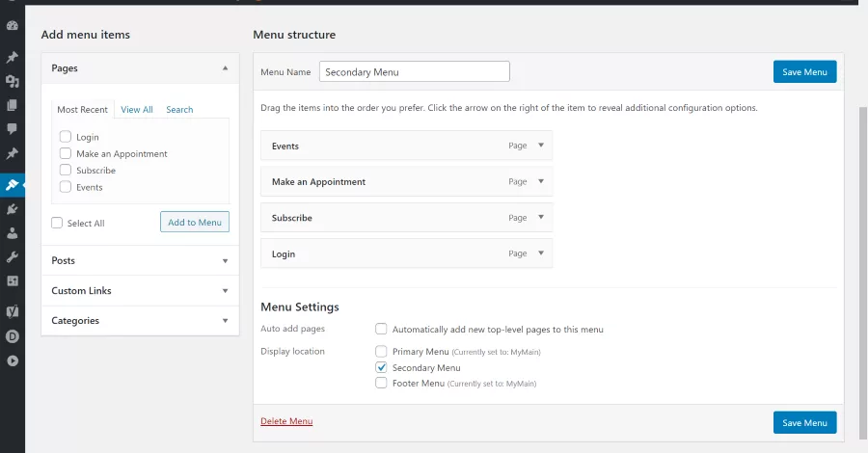Open the circular play icon in sidebar
868x453 pixels.
[x=13, y=360]
